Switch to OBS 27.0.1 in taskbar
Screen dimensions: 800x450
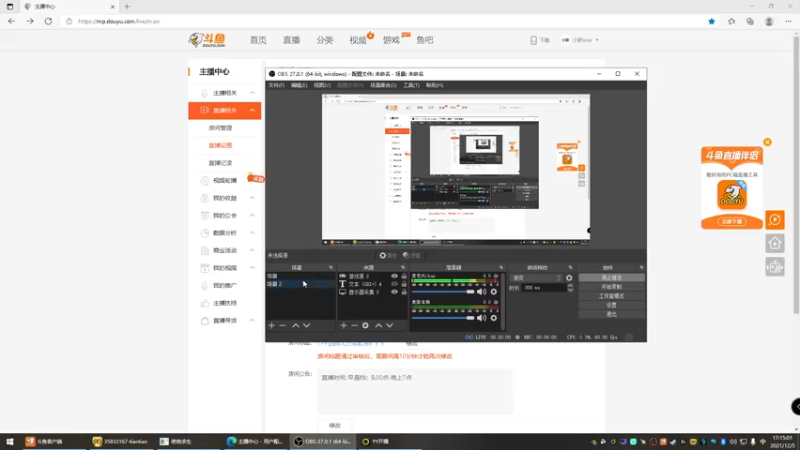(323, 441)
